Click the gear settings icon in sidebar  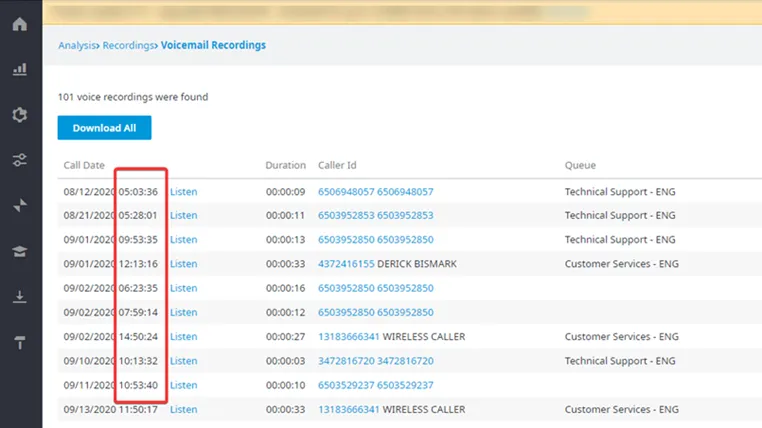point(19,115)
